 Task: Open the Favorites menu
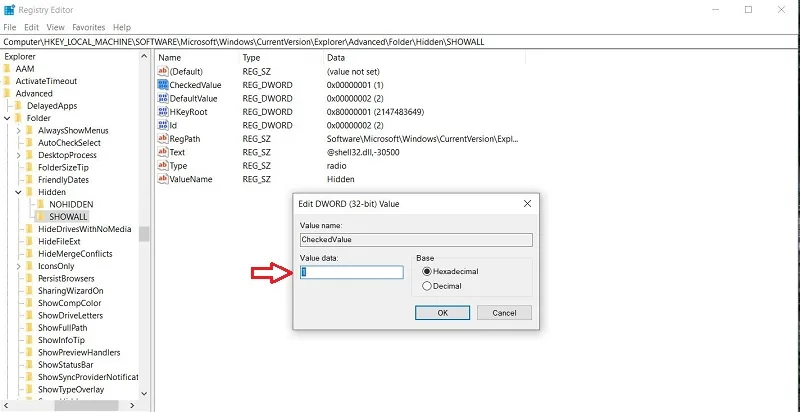[x=88, y=27]
